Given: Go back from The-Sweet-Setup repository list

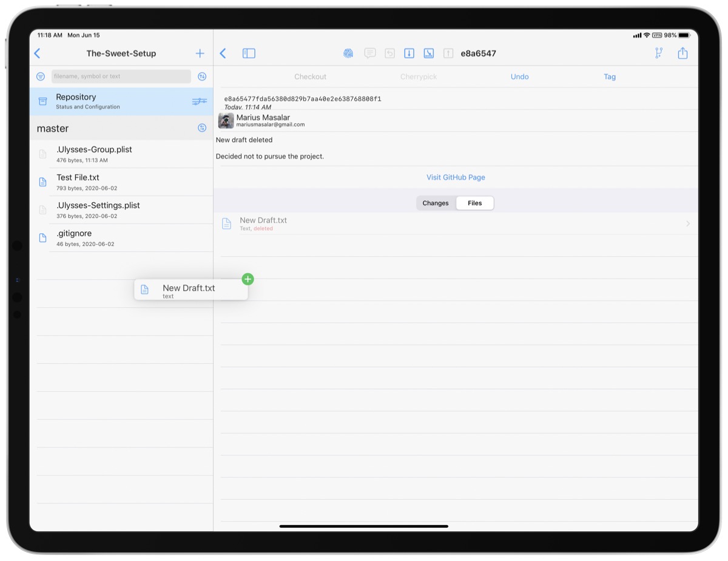Looking at the screenshot, I should [x=37, y=53].
